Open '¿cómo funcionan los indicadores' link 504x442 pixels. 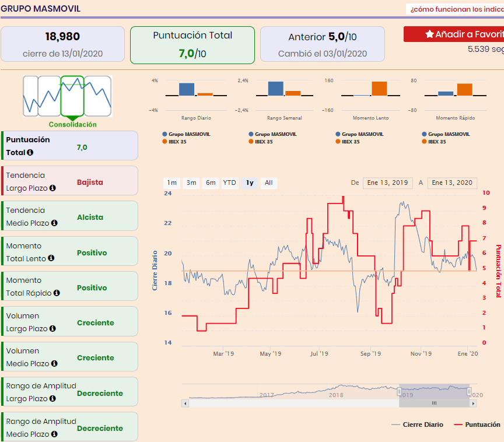tap(456, 9)
